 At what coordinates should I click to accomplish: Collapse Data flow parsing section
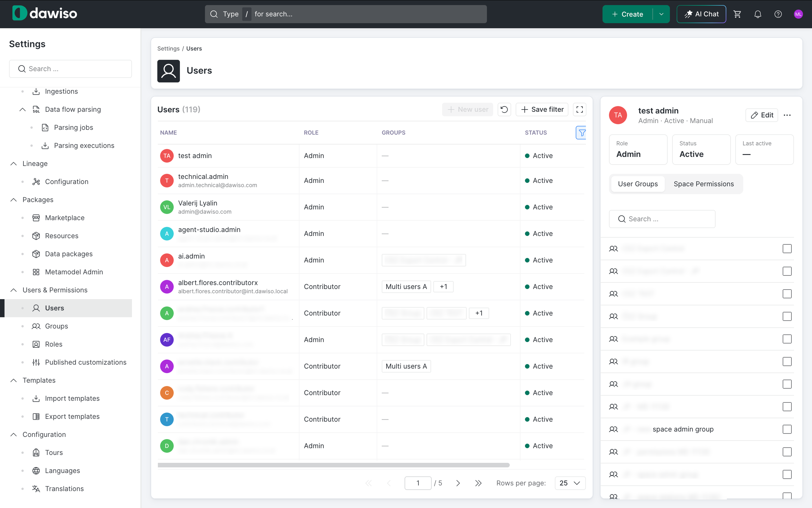tap(23, 110)
